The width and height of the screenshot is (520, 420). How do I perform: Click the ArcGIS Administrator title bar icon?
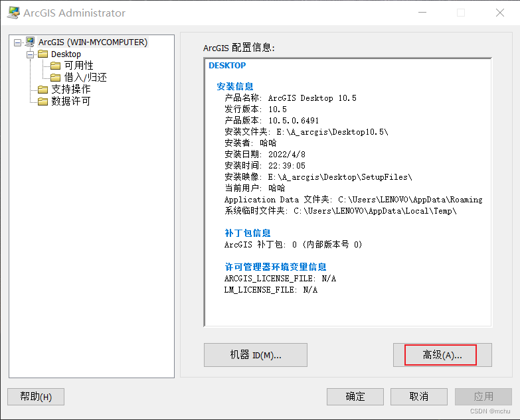pyautogui.click(x=13, y=13)
